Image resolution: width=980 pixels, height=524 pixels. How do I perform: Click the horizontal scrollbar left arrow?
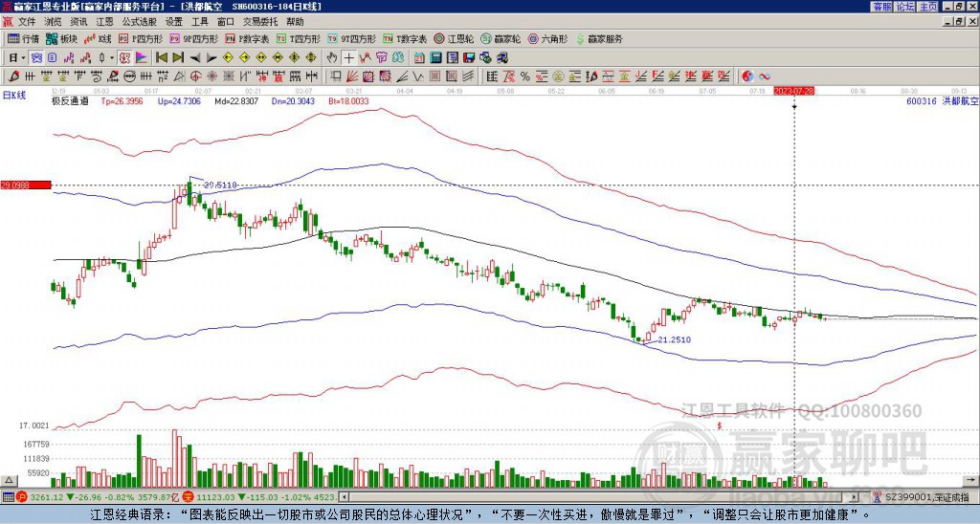[344, 497]
